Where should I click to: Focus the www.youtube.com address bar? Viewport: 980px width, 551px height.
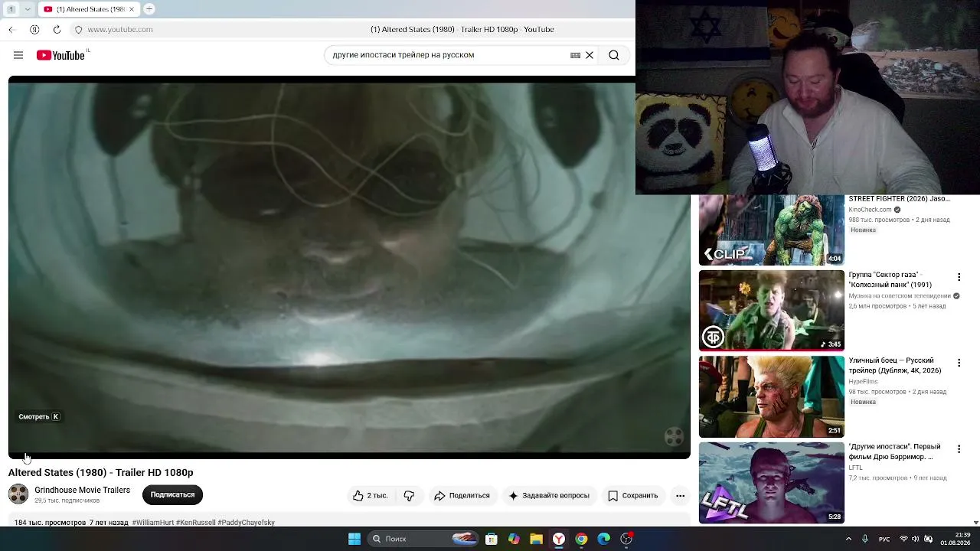point(120,29)
